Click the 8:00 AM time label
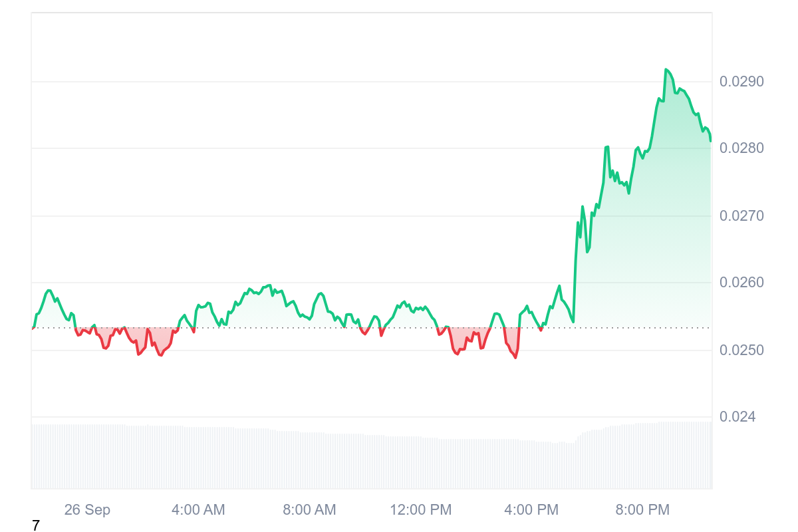Viewport: 798px width, 532px height. coord(309,510)
